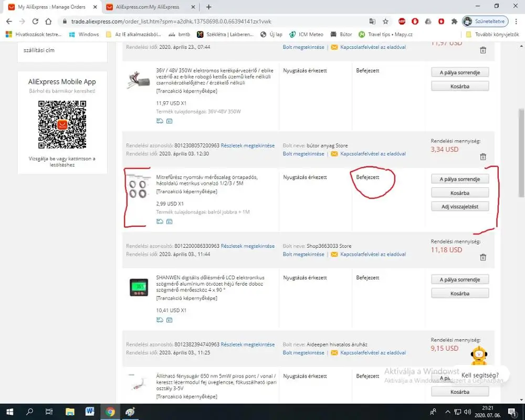Click the translate page icon in address bar
The image size is (525, 420).
click(x=372, y=22)
